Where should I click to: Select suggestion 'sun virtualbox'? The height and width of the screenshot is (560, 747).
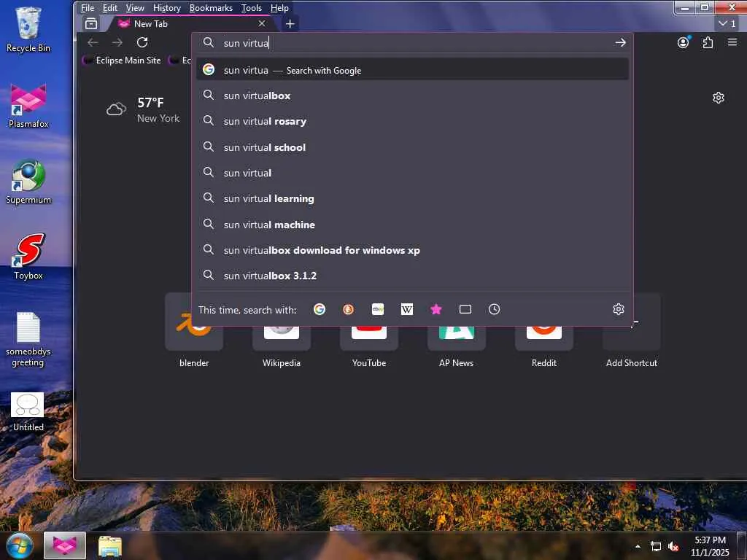click(412, 96)
